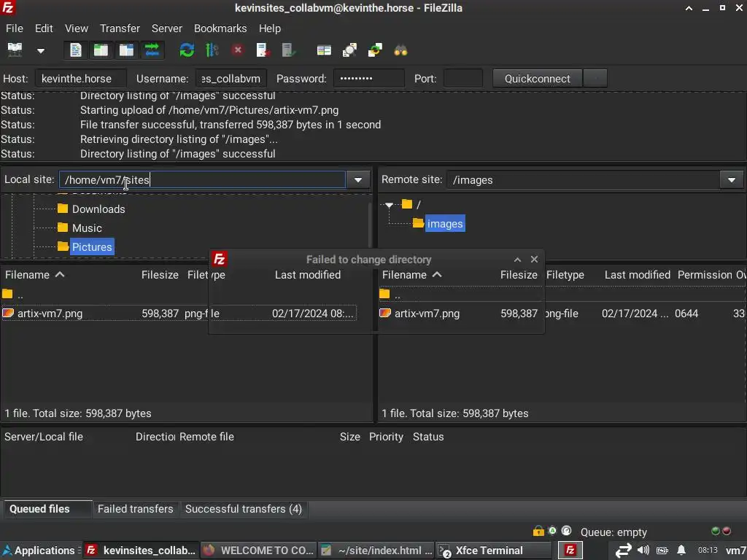Disconnect from the current server
This screenshot has width=747, height=560.
[263, 50]
